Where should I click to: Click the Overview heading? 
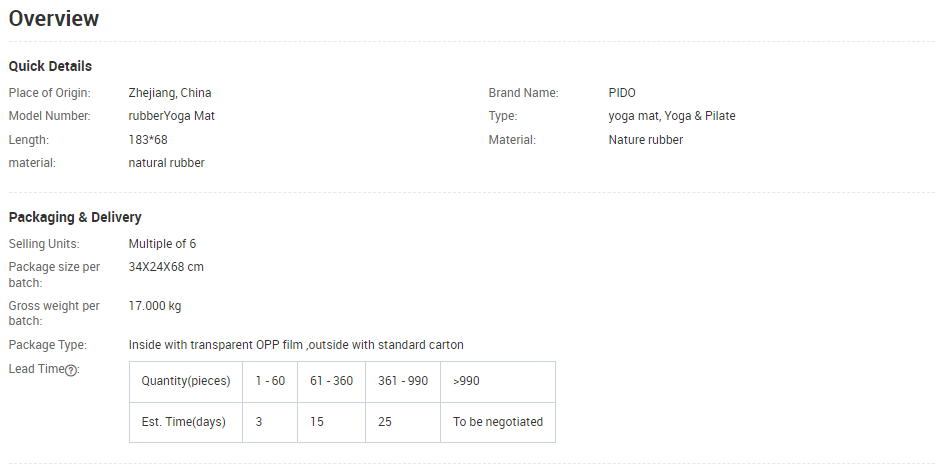[x=54, y=19]
